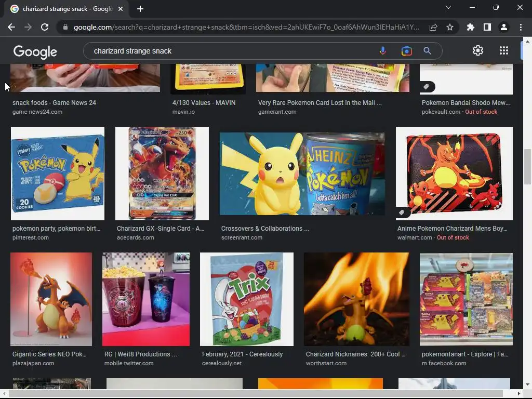Search by image with Google Lens

point(406,51)
